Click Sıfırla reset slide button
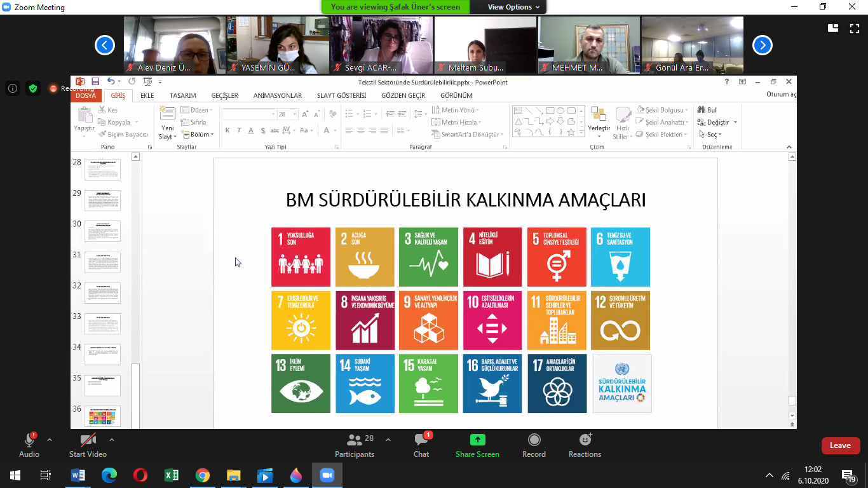The width and height of the screenshot is (868, 488). [x=193, y=122]
